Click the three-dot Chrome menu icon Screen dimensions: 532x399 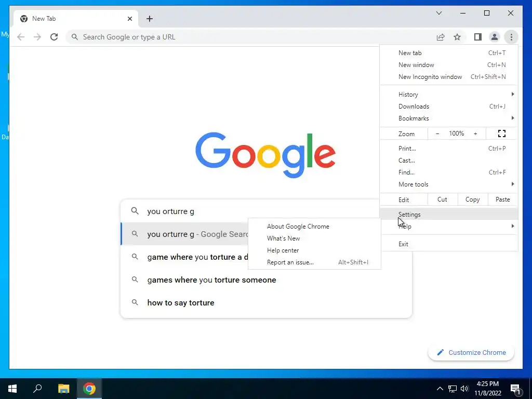[511, 37]
